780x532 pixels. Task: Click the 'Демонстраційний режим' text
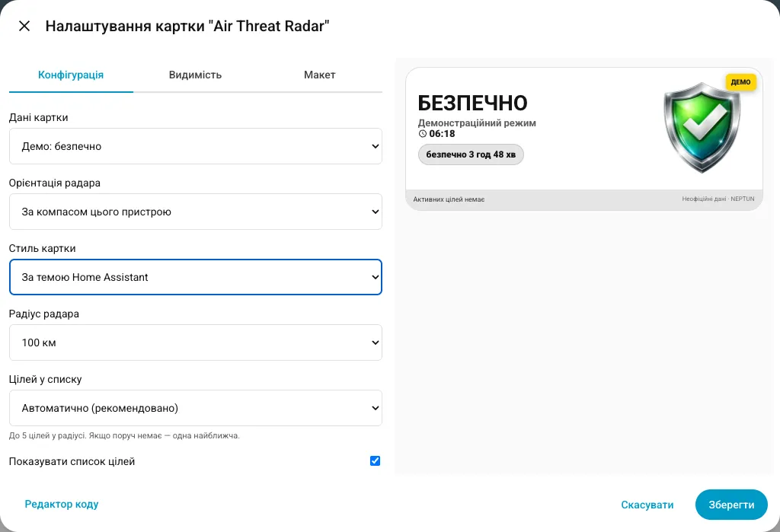coord(477,123)
